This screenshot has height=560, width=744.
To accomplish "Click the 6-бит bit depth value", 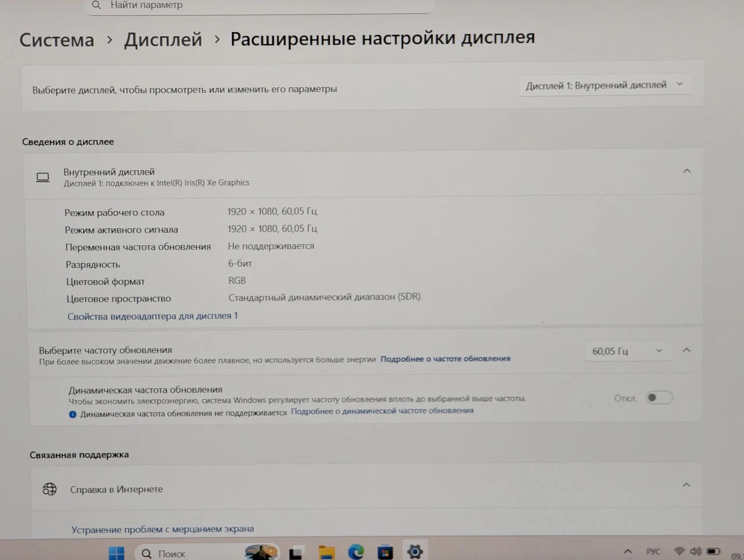I will pyautogui.click(x=240, y=263).
